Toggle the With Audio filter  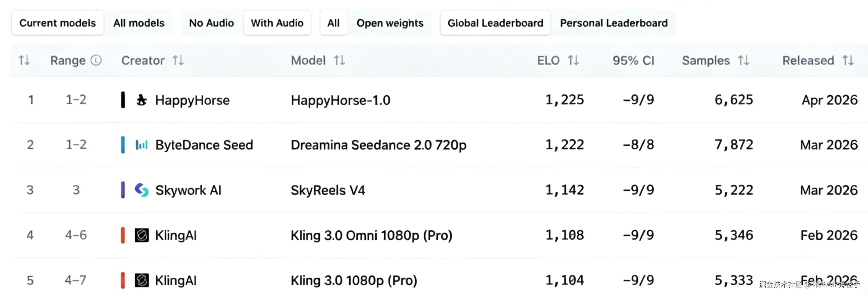(277, 23)
